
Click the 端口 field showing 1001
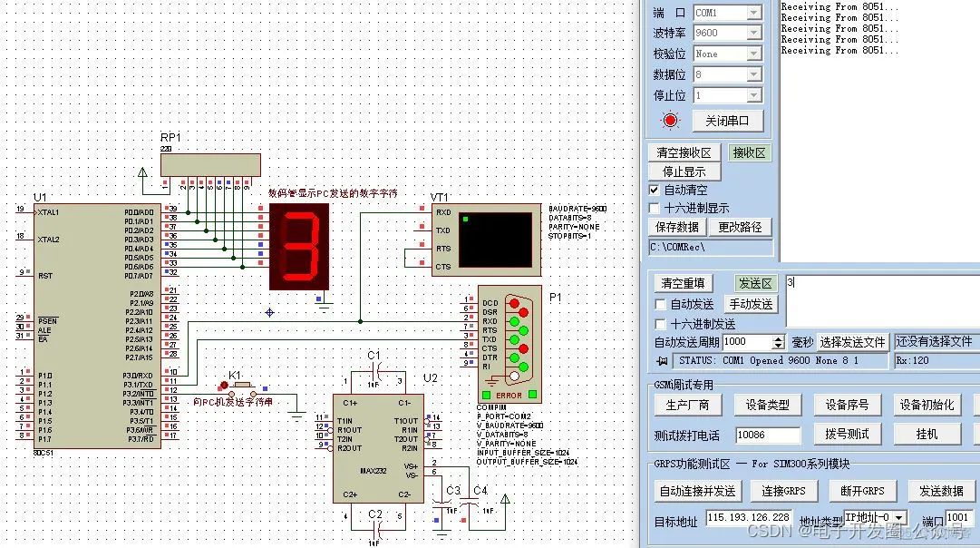[959, 517]
